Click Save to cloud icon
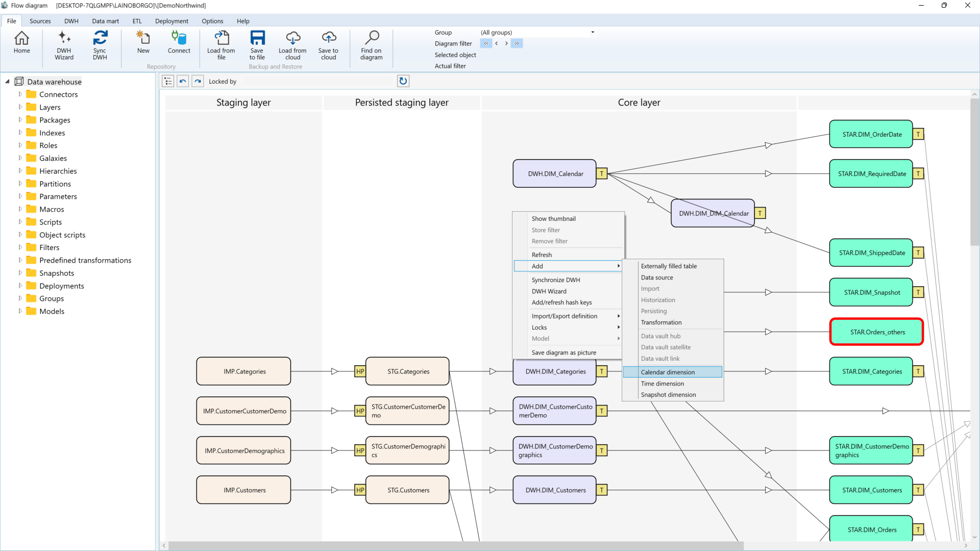The height and width of the screenshot is (551, 980). pyautogui.click(x=328, y=45)
